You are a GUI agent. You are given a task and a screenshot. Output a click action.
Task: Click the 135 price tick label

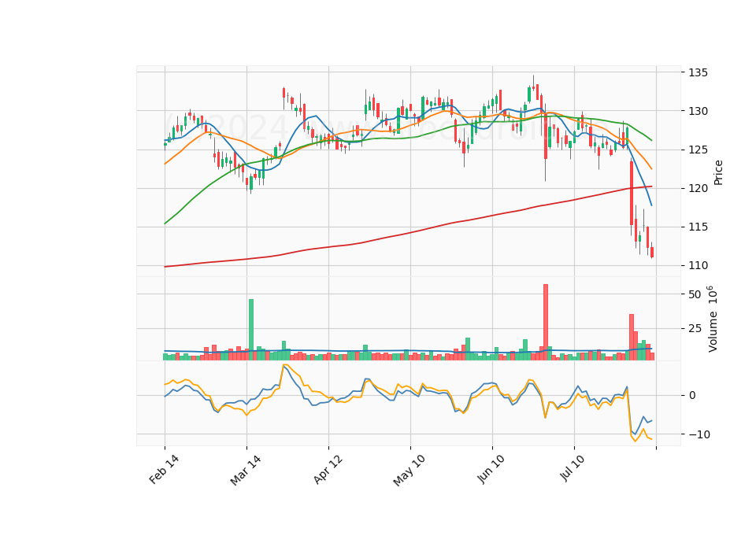point(699,72)
